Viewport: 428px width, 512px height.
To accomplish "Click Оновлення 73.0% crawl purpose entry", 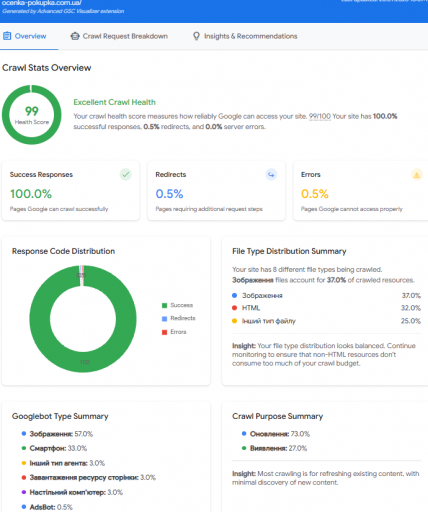I will tap(276, 434).
